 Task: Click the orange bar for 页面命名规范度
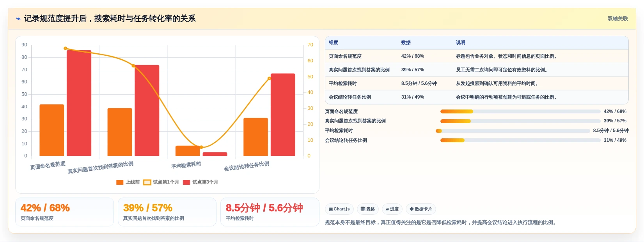pos(52,130)
